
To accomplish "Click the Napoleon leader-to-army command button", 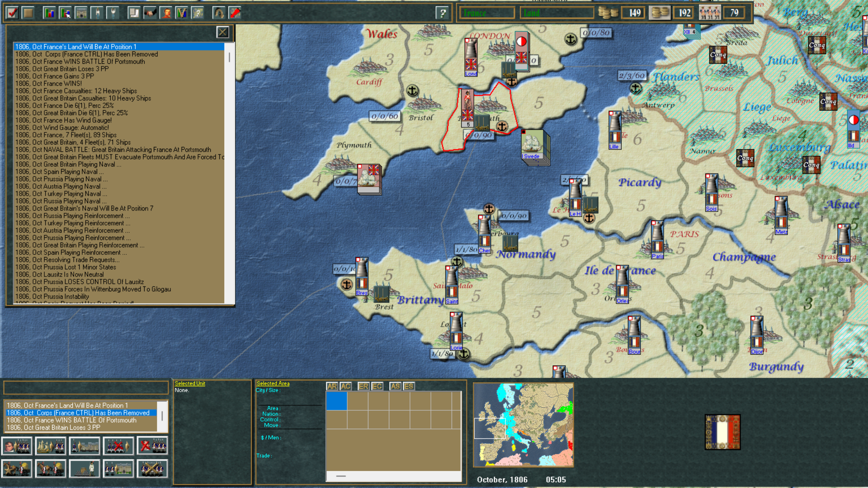I will 17,446.
